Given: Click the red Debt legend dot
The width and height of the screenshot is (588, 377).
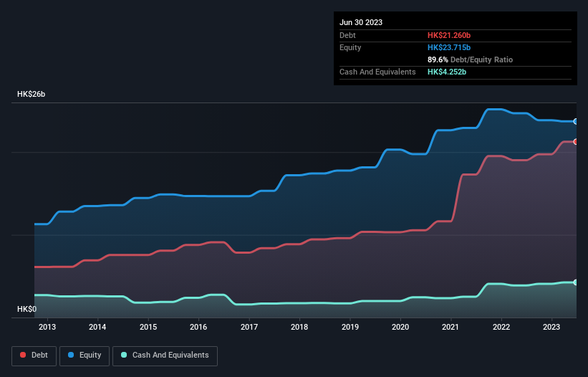Looking at the screenshot, I should point(23,355).
